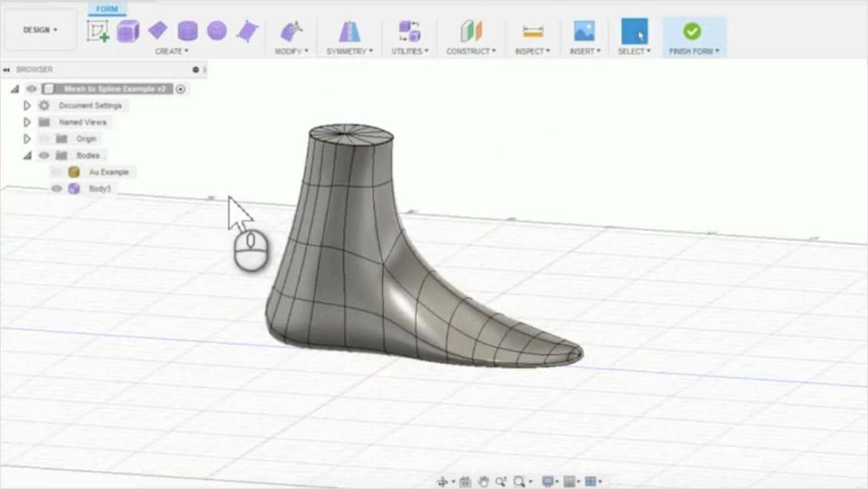The width and height of the screenshot is (868, 489).
Task: Click the green Finish Form button
Action: coord(694,31)
